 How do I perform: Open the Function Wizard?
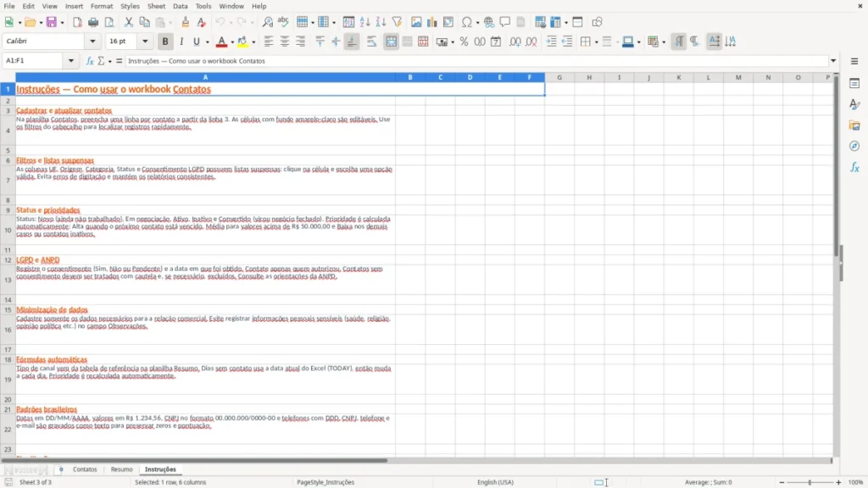pos(90,61)
